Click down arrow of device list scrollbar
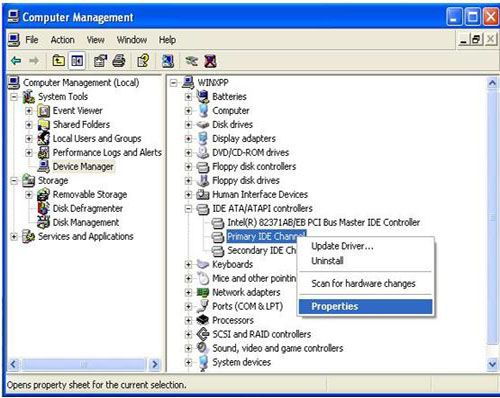The image size is (500, 398). pos(492,364)
